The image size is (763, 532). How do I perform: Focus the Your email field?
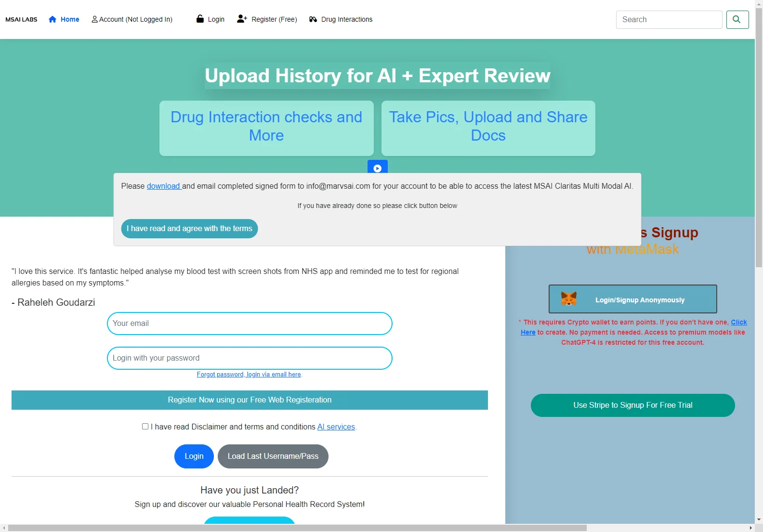click(250, 324)
